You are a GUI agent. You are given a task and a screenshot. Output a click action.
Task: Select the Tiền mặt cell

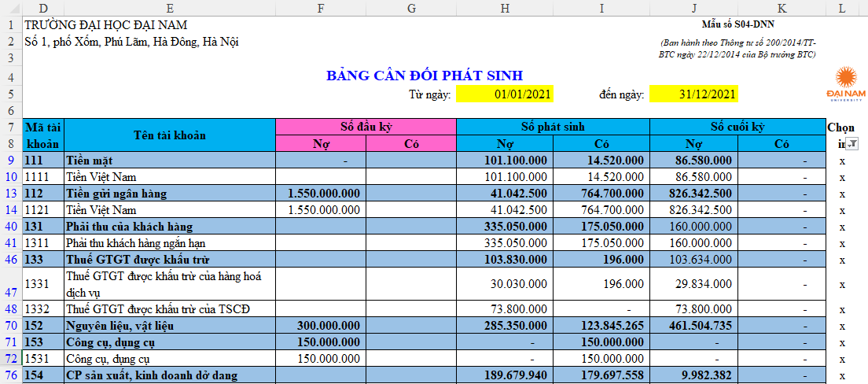(170, 161)
